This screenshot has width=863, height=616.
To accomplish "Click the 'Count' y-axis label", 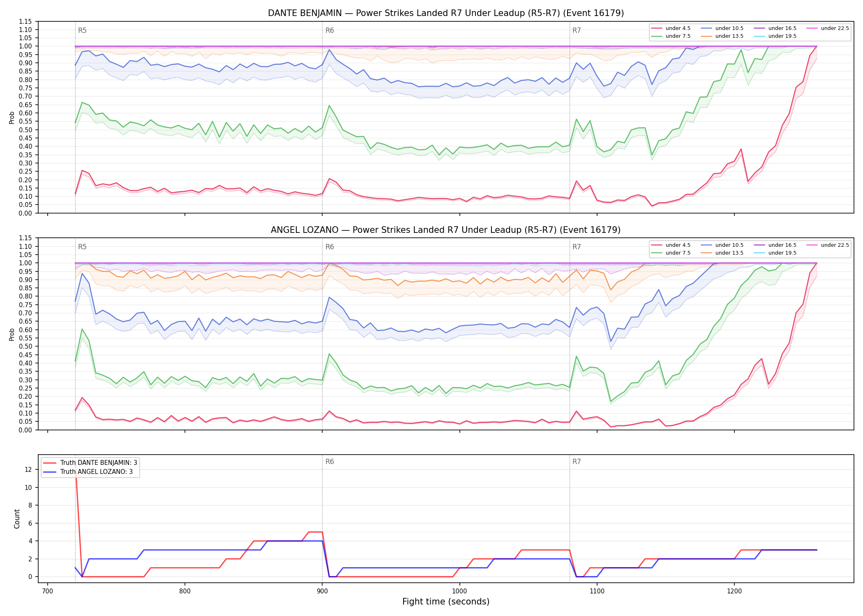I will [17, 519].
